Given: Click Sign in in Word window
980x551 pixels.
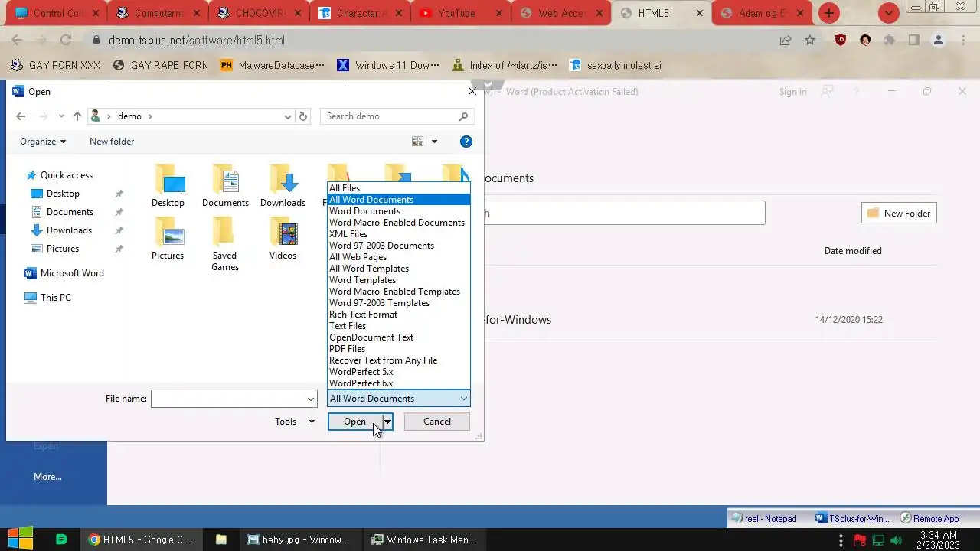Looking at the screenshot, I should [x=792, y=92].
